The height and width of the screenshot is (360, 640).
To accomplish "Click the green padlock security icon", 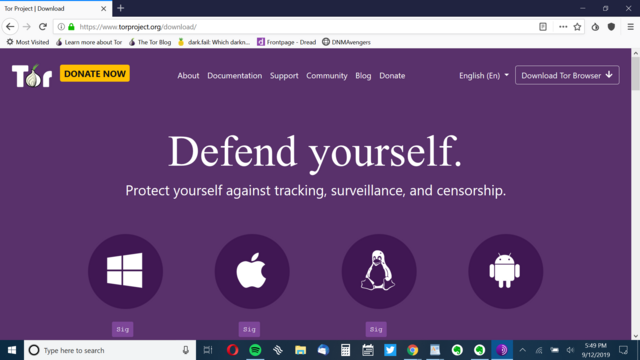I will (71, 27).
